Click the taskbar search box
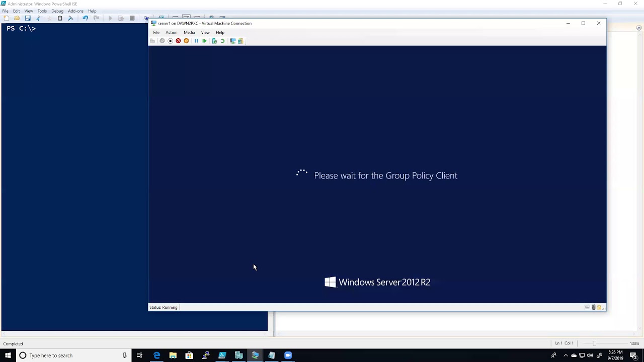 click(x=73, y=355)
